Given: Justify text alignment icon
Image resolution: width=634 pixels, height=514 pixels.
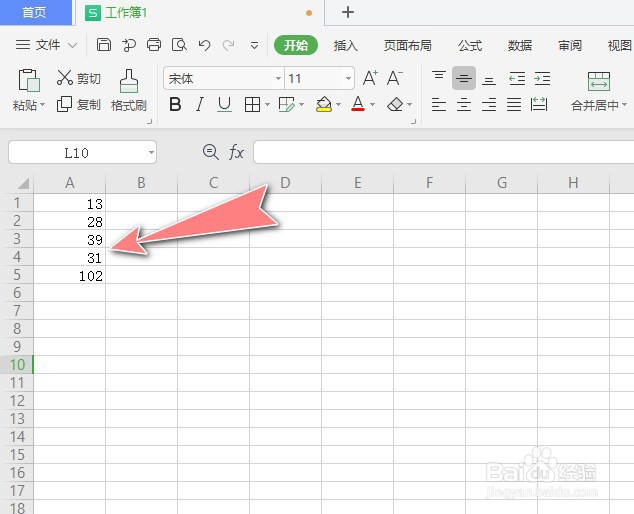Looking at the screenshot, I should click(x=514, y=105).
